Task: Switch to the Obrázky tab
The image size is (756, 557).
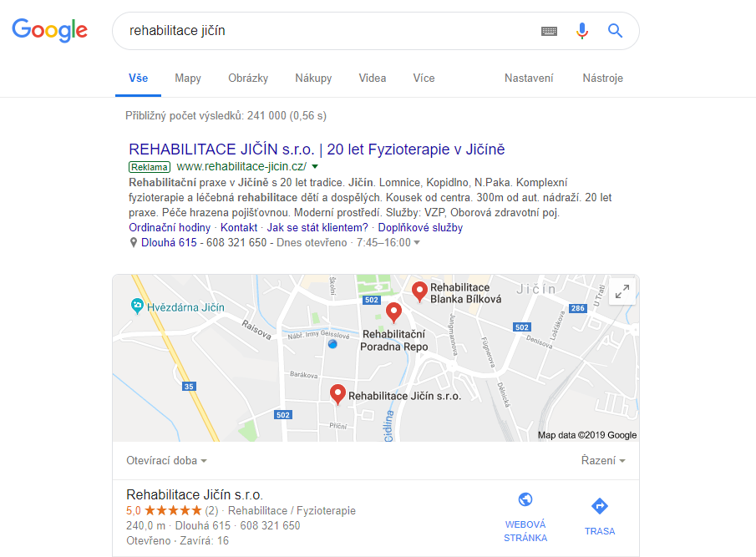Action: pos(248,78)
